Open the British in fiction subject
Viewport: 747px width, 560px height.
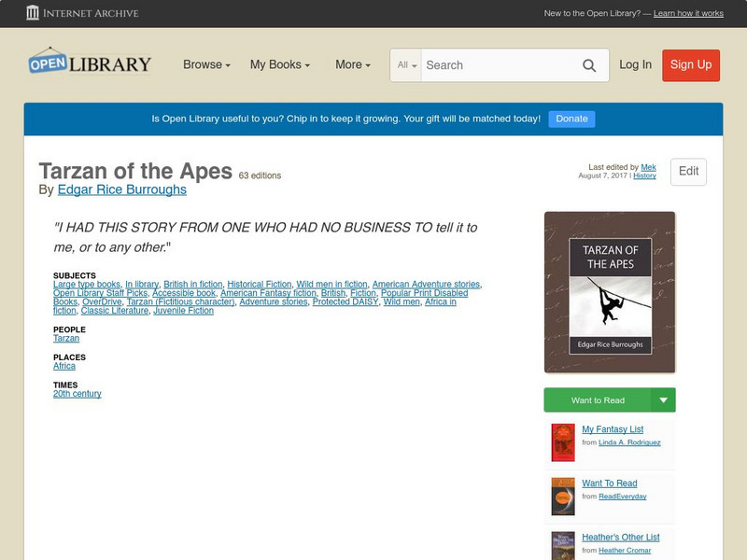point(193,285)
